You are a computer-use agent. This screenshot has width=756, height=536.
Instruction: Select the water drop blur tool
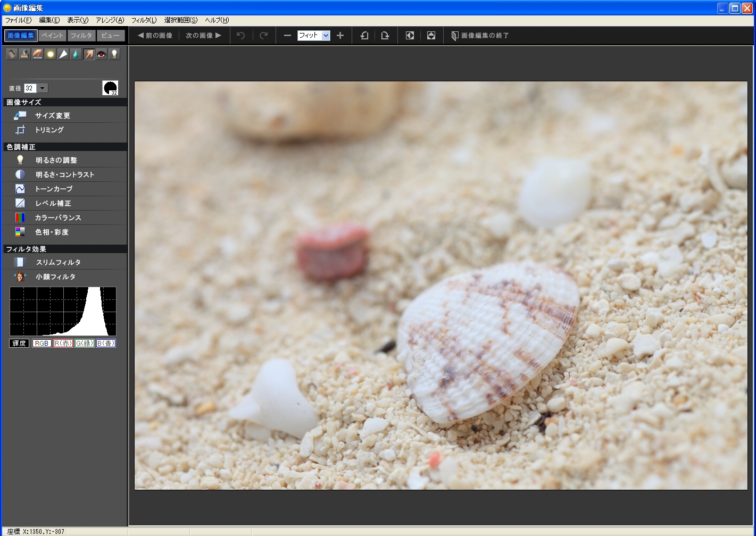(76, 54)
